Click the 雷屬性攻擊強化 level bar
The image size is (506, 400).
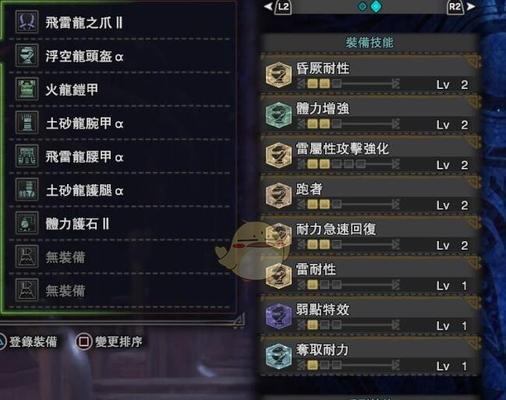348,164
